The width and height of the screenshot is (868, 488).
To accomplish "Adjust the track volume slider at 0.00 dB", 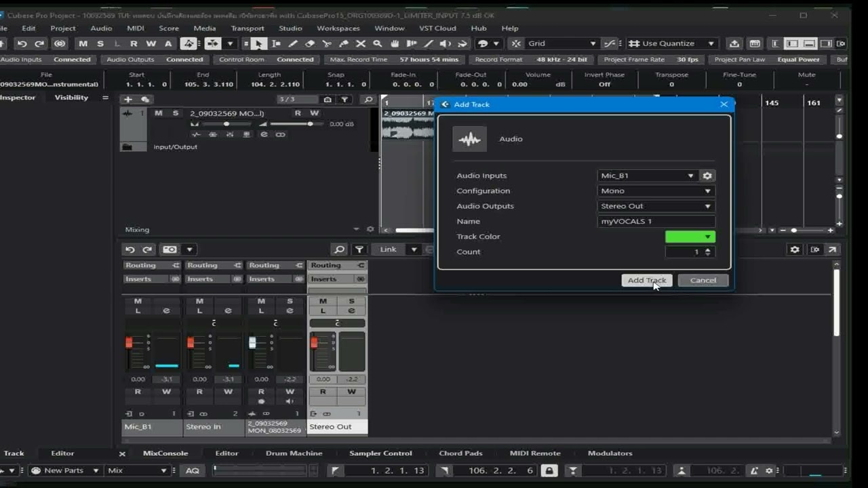I will pos(296,124).
